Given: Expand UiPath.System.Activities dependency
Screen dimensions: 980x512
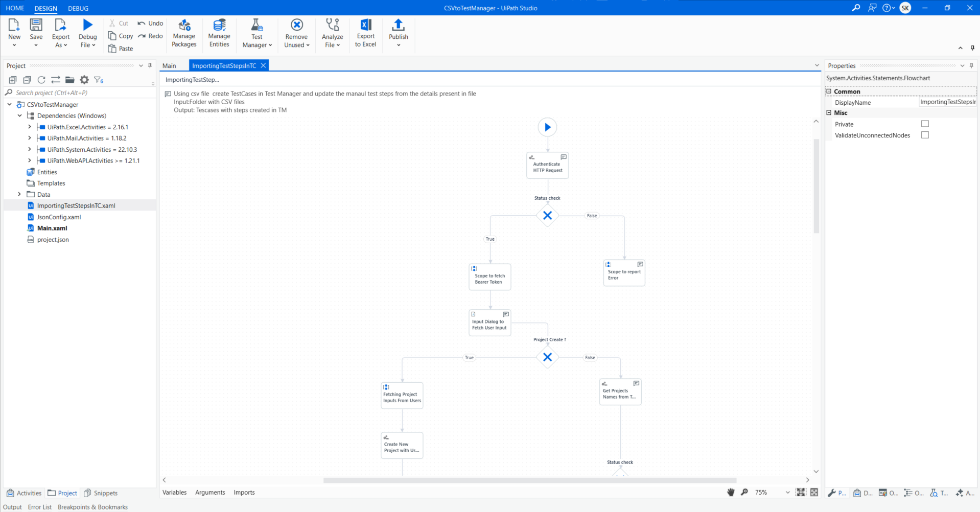Looking at the screenshot, I should click(x=30, y=149).
